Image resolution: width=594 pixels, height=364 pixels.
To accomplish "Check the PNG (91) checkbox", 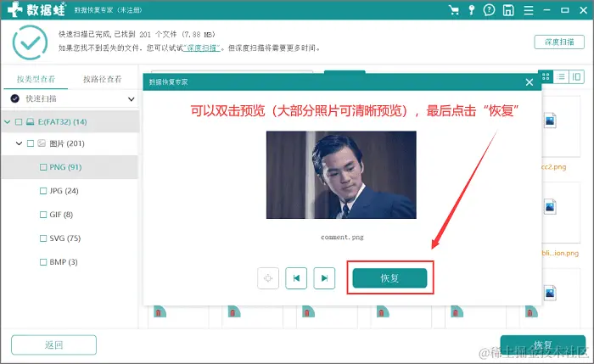I will tap(43, 167).
